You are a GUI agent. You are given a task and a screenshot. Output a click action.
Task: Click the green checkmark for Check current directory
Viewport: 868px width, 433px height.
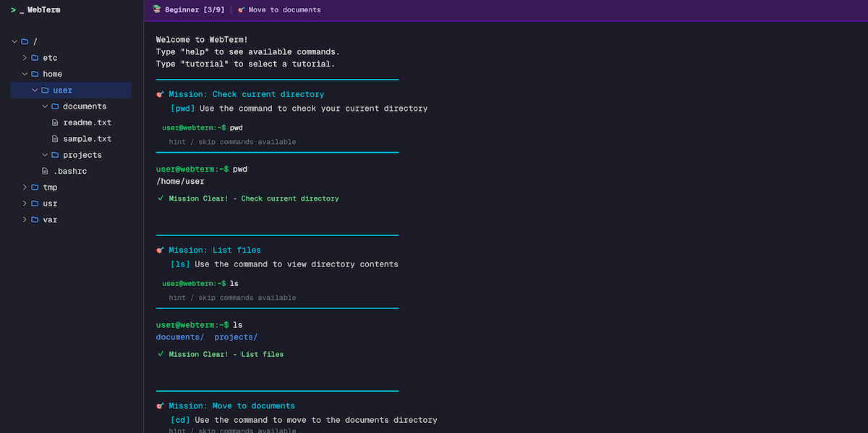tap(161, 198)
